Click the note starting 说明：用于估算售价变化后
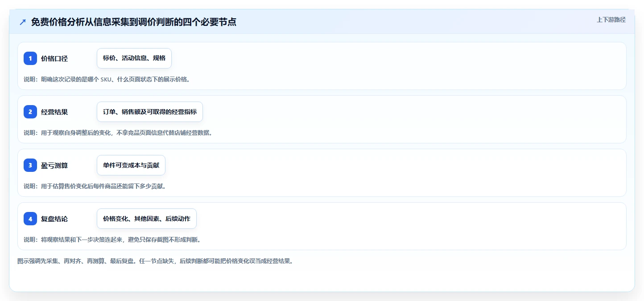This screenshot has height=301, width=644. click(x=95, y=186)
